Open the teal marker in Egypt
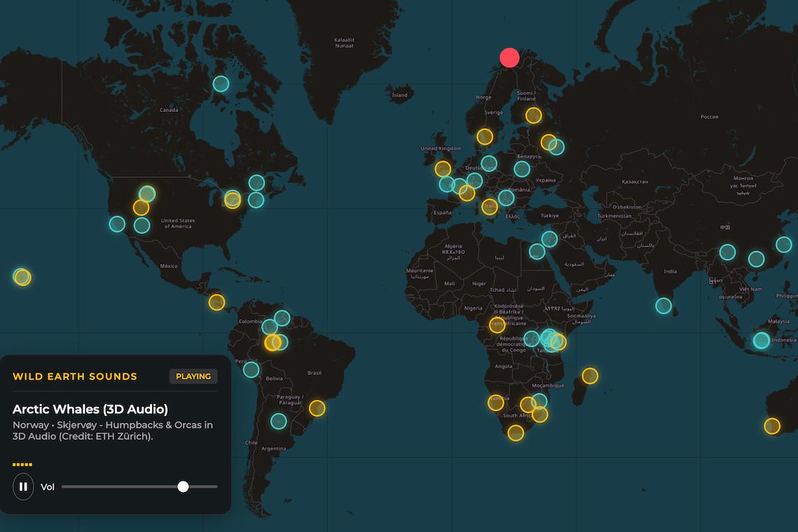 537,251
